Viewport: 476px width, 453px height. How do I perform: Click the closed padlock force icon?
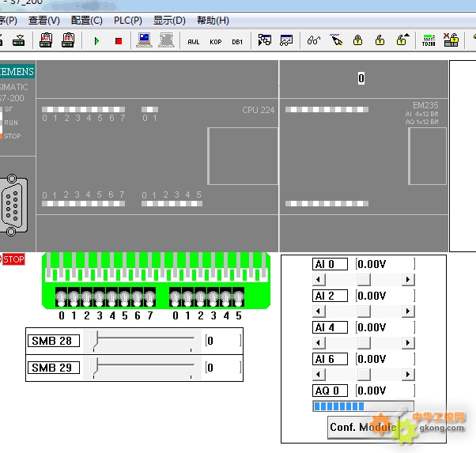(x=357, y=40)
